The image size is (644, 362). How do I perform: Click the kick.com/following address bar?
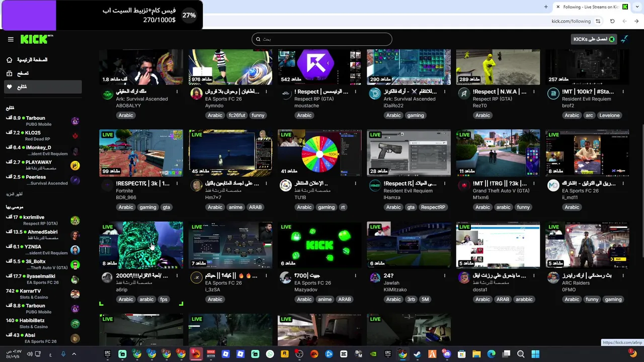click(x=571, y=21)
